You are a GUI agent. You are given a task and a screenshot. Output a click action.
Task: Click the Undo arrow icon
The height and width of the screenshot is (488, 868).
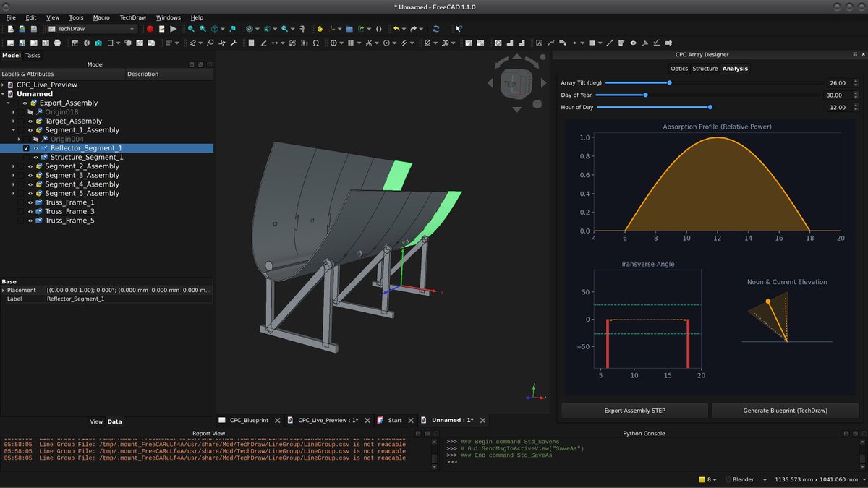(x=396, y=29)
